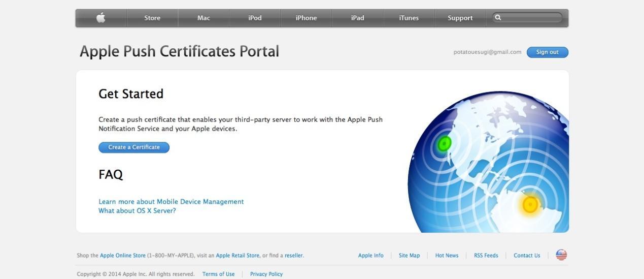The image size is (644, 279).
Task: Open the Mac navigation tab
Action: (204, 18)
